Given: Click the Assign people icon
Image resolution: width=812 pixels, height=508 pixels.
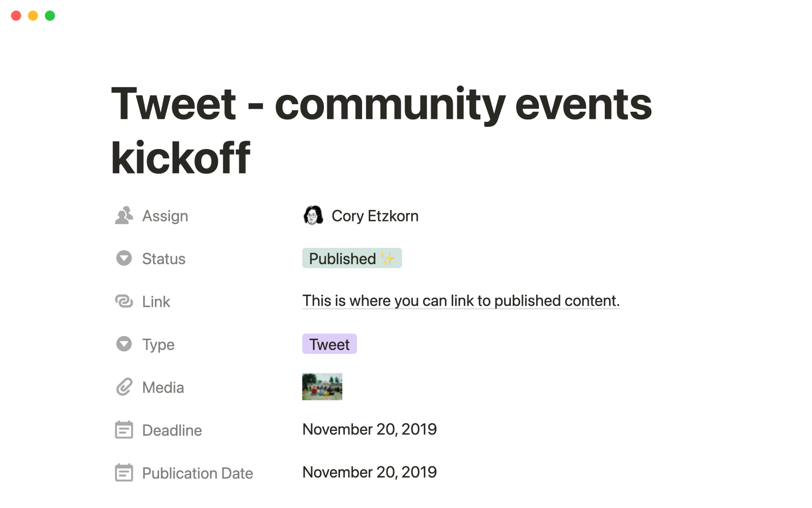Looking at the screenshot, I should 124,215.
